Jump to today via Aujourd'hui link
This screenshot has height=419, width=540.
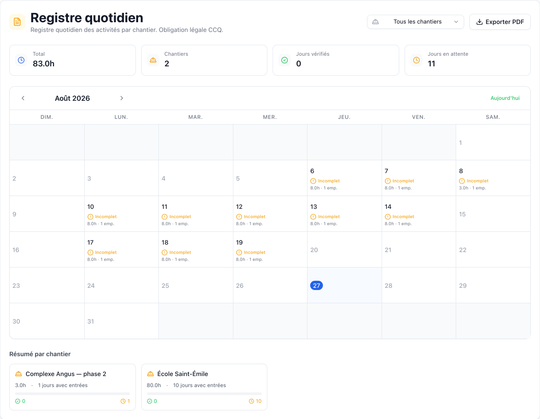pyautogui.click(x=505, y=98)
